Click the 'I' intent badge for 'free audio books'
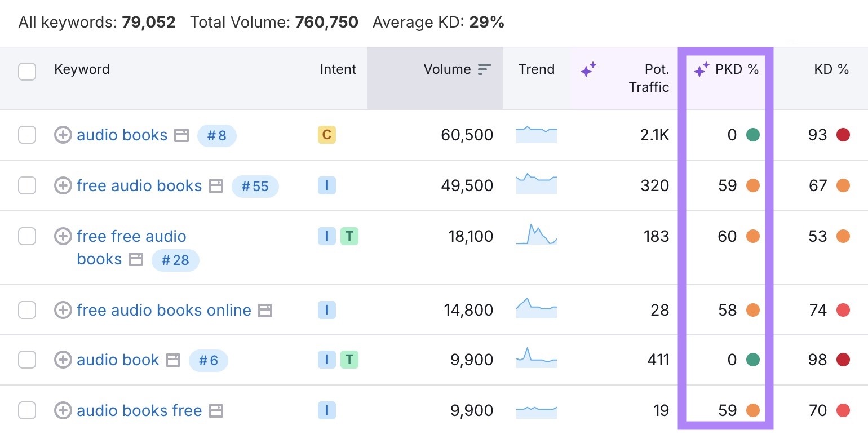 coord(326,185)
